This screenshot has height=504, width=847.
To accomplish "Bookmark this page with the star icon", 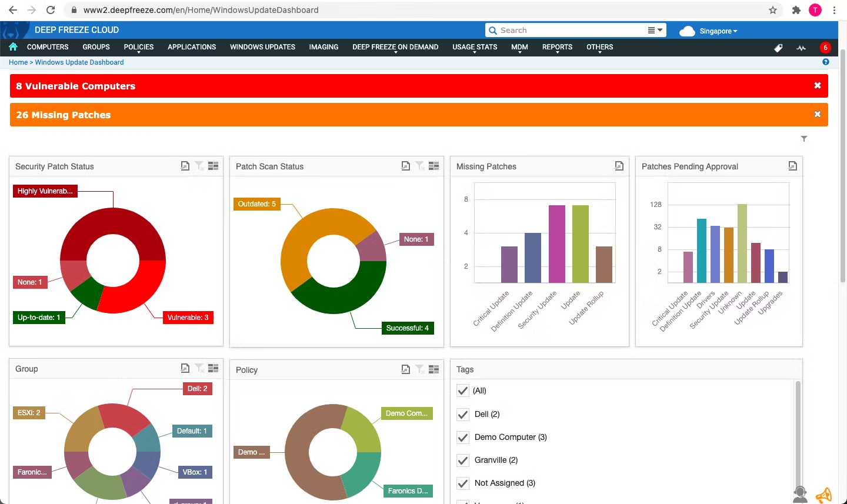I will pyautogui.click(x=773, y=10).
